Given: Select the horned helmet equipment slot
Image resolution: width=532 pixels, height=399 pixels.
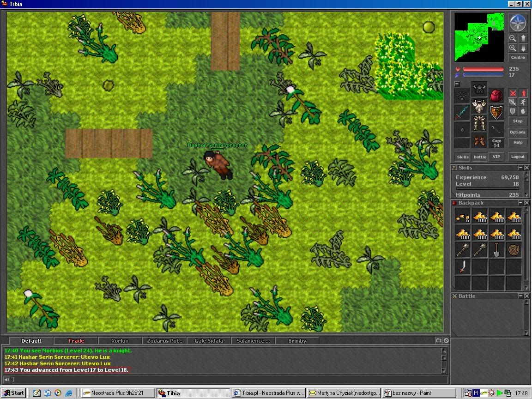Looking at the screenshot, I should pyautogui.click(x=479, y=89).
